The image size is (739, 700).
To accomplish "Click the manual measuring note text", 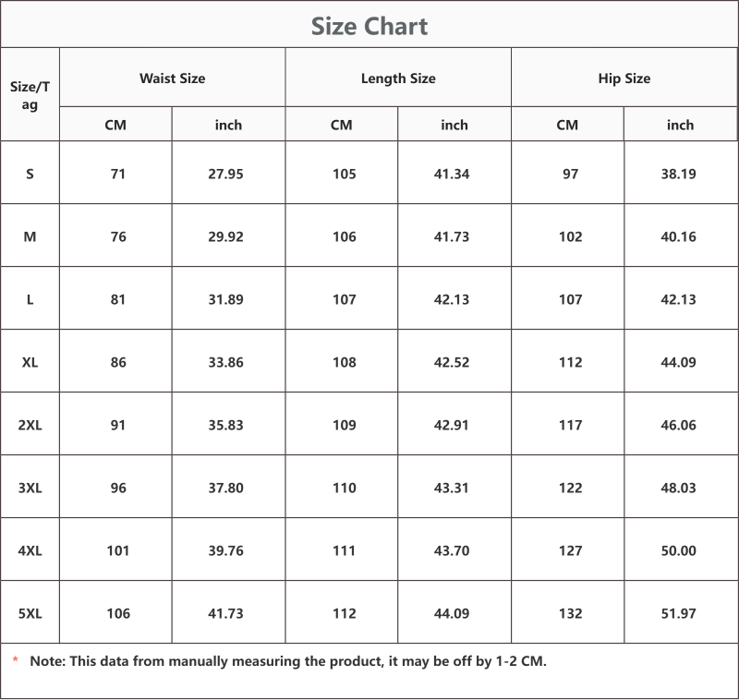I will tap(288, 661).
